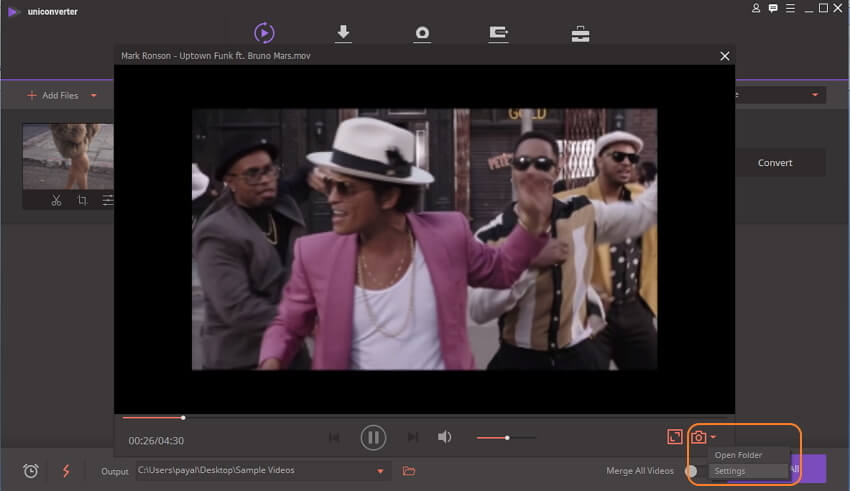Click Add Files button
This screenshot has height=491, width=850.
pyautogui.click(x=53, y=95)
